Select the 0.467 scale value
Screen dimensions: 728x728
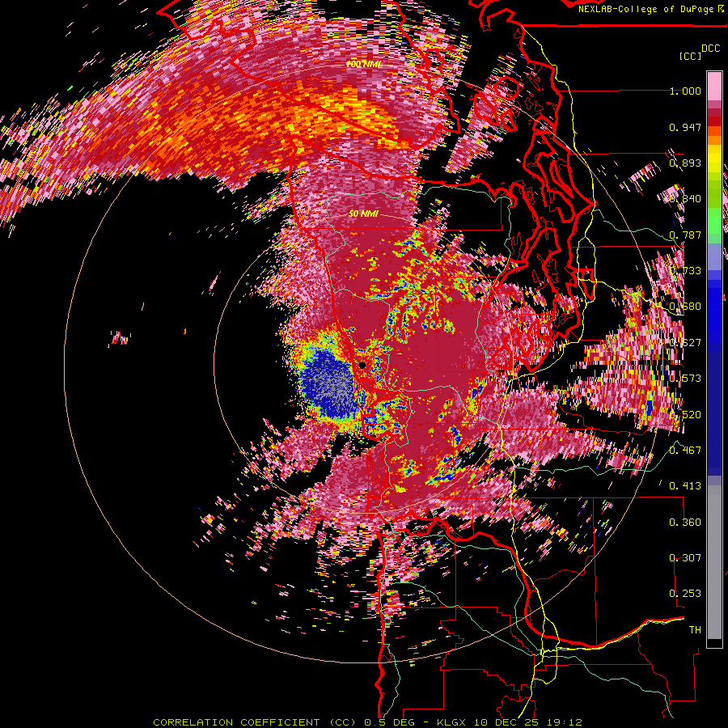point(685,450)
